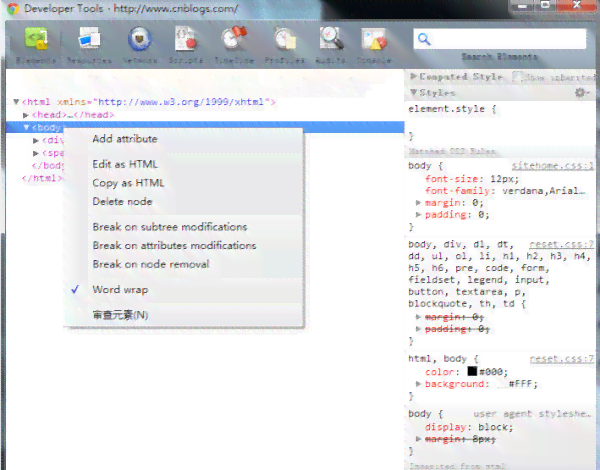
Task: Click the element.style rule header
Action: click(452, 109)
